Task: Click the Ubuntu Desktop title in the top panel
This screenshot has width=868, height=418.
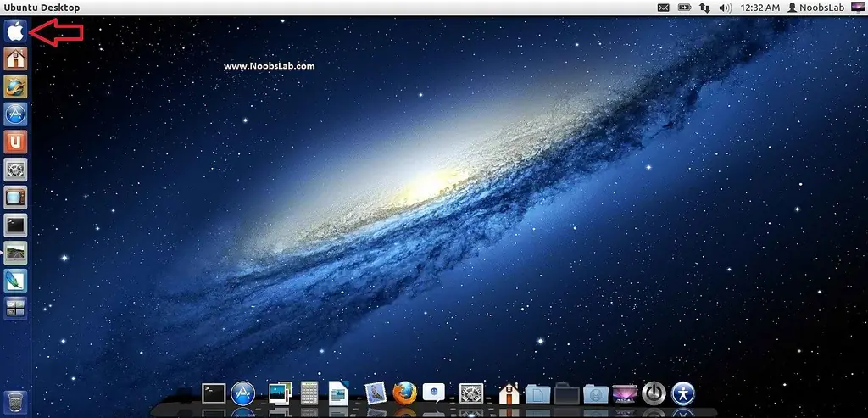Action: tap(42, 8)
